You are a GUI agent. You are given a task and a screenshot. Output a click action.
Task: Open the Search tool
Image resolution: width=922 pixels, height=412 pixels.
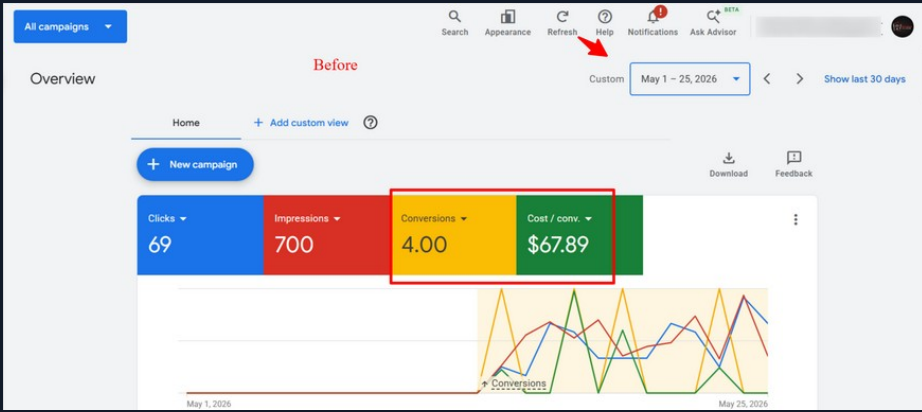pos(455,23)
